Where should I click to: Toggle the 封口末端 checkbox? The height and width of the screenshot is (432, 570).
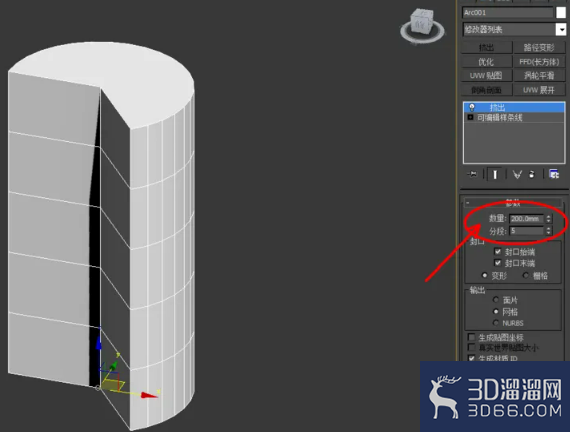498,263
